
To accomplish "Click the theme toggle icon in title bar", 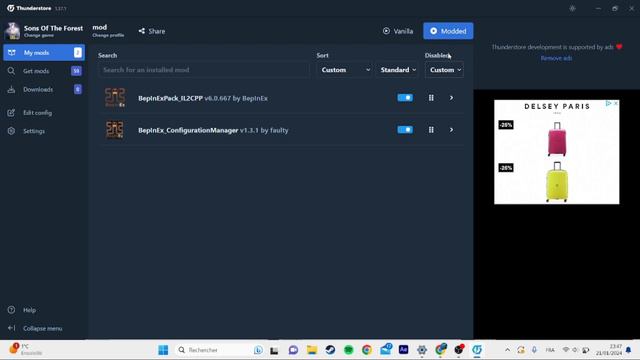I will tap(572, 8).
